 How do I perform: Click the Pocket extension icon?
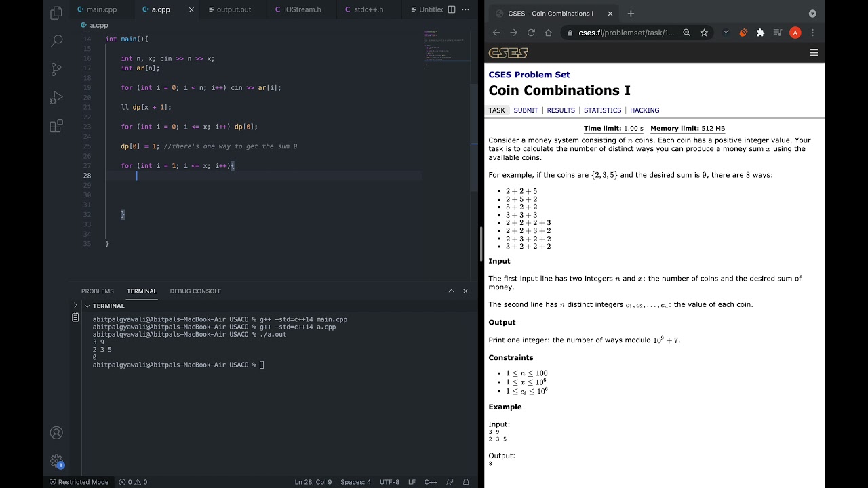(727, 33)
